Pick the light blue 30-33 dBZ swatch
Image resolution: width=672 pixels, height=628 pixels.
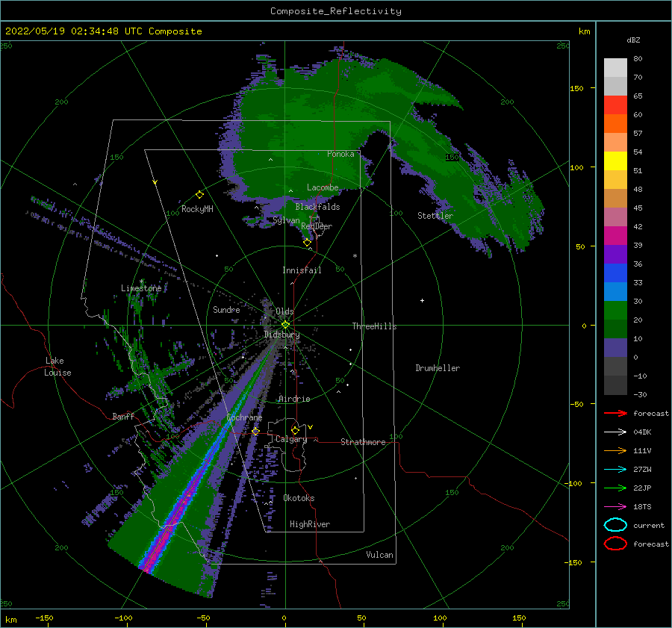tap(615, 292)
